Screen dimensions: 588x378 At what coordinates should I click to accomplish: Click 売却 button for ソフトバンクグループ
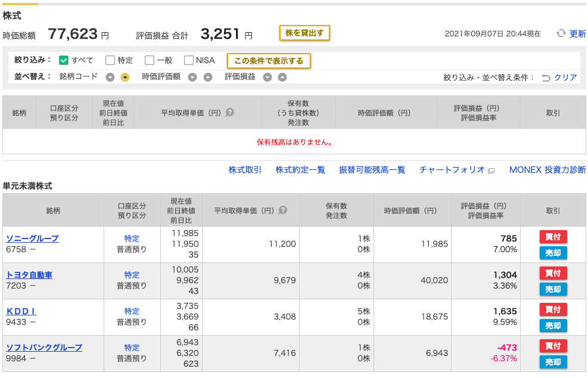[x=553, y=362]
